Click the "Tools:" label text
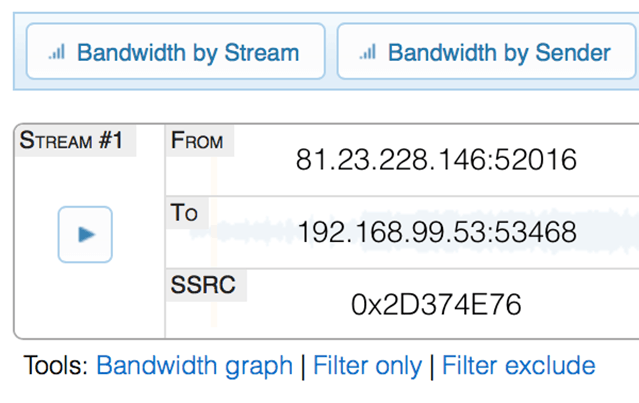This screenshot has width=639, height=403. point(56,366)
